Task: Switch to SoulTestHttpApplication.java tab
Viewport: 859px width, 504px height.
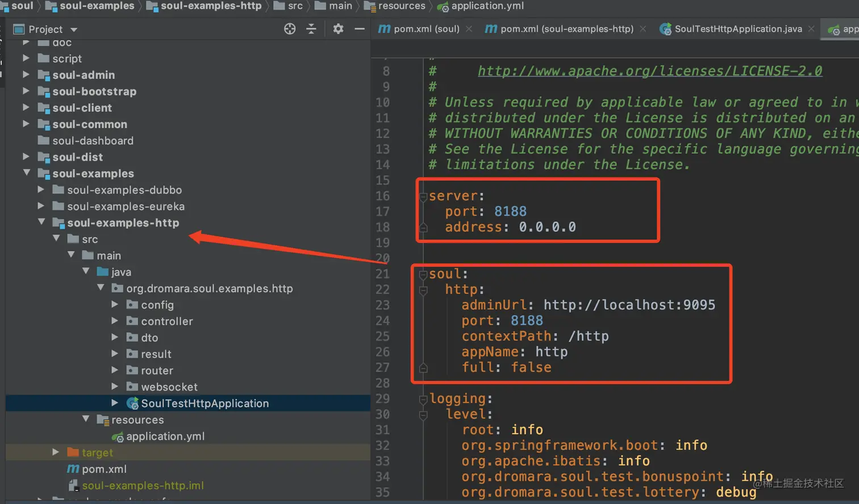Action: point(737,29)
